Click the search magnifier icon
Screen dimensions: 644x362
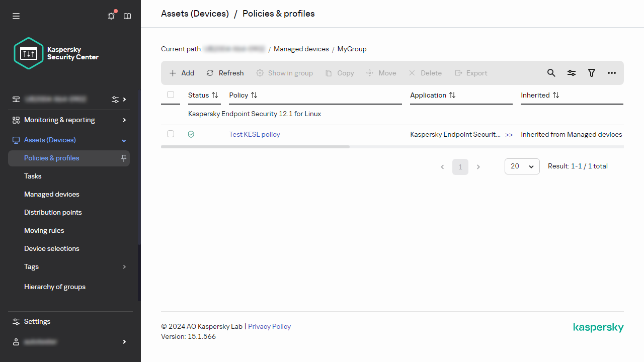click(551, 73)
